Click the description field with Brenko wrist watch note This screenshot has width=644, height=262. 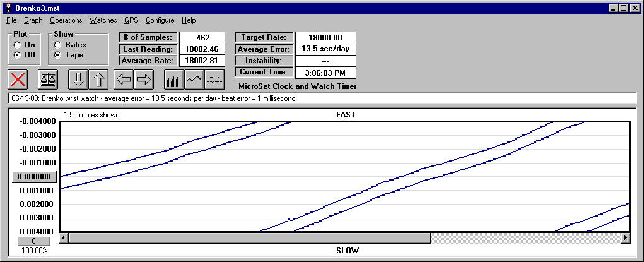[x=322, y=98]
